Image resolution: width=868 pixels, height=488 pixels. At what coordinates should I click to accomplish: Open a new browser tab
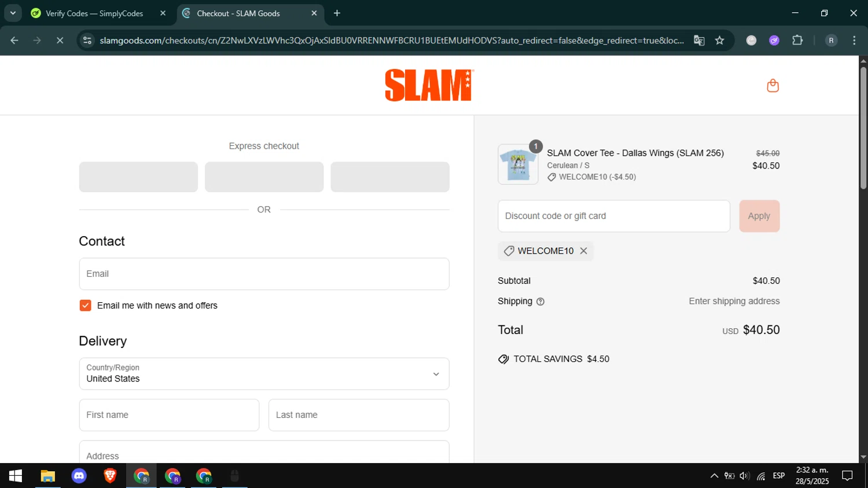click(x=337, y=13)
